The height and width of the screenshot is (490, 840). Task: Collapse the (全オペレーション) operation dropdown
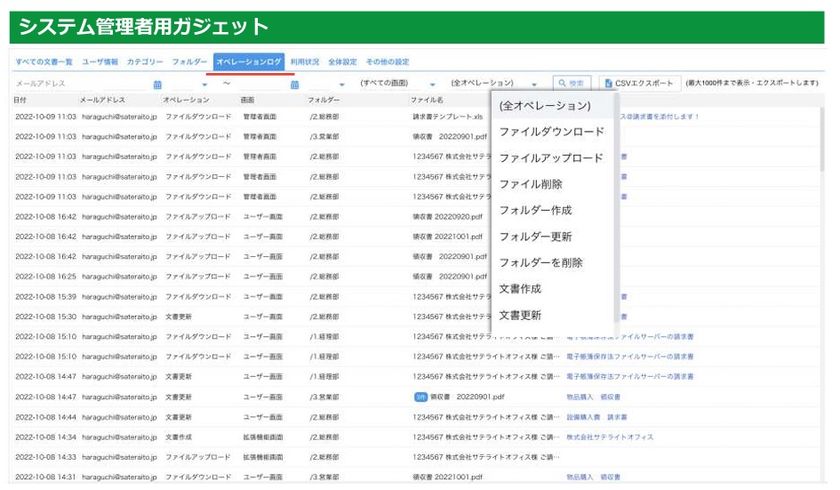(493, 83)
